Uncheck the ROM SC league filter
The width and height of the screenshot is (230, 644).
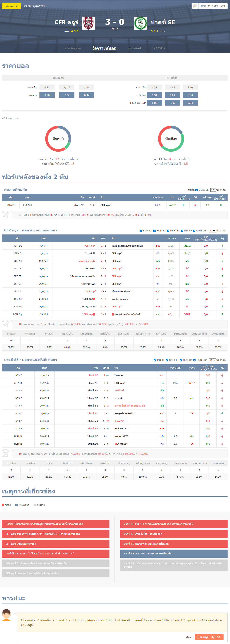[x=154, y=231]
